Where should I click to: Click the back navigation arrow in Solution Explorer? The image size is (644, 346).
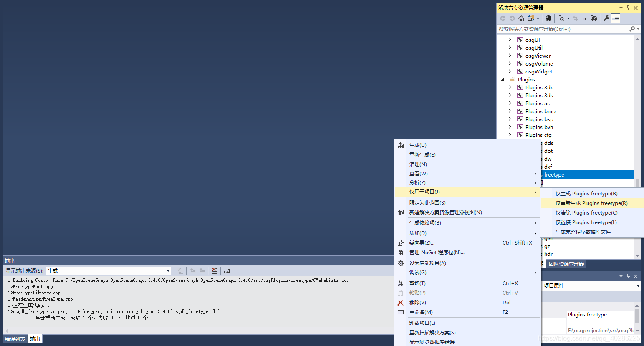pyautogui.click(x=503, y=18)
